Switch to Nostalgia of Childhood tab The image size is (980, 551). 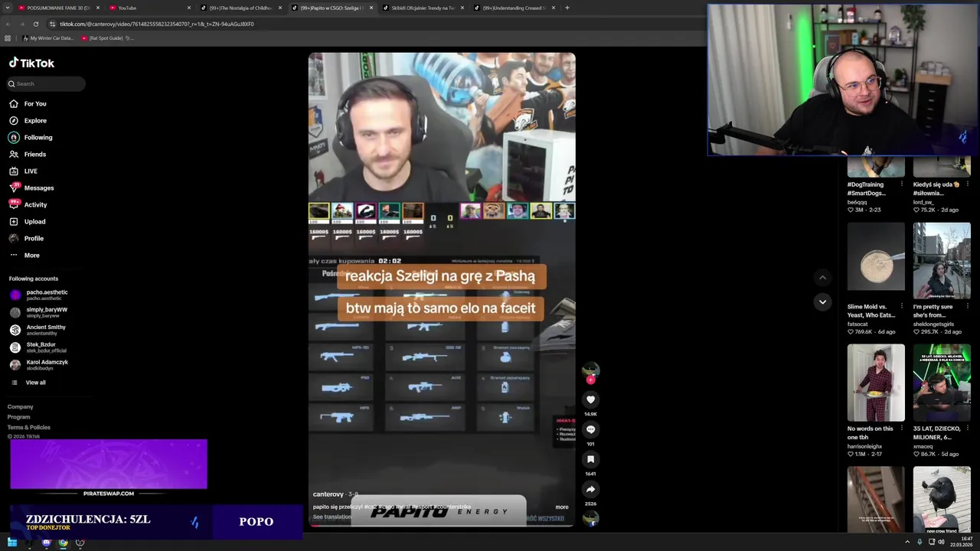[x=240, y=8]
